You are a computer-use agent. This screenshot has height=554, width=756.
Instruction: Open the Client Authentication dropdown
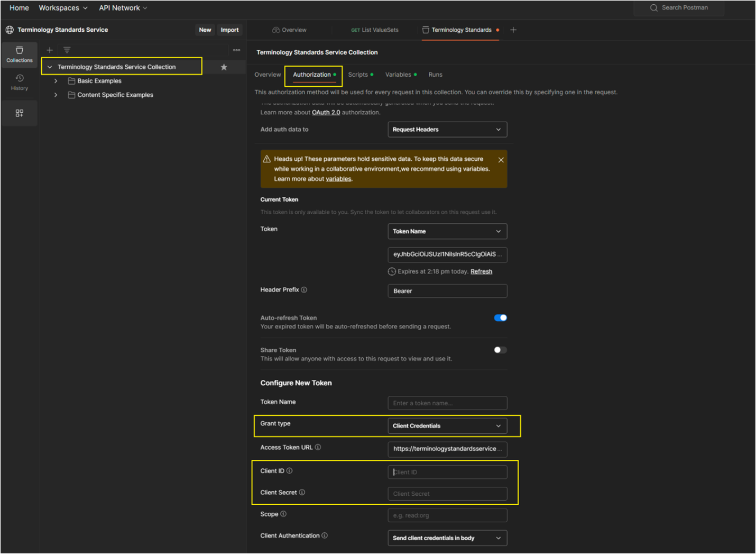point(447,538)
